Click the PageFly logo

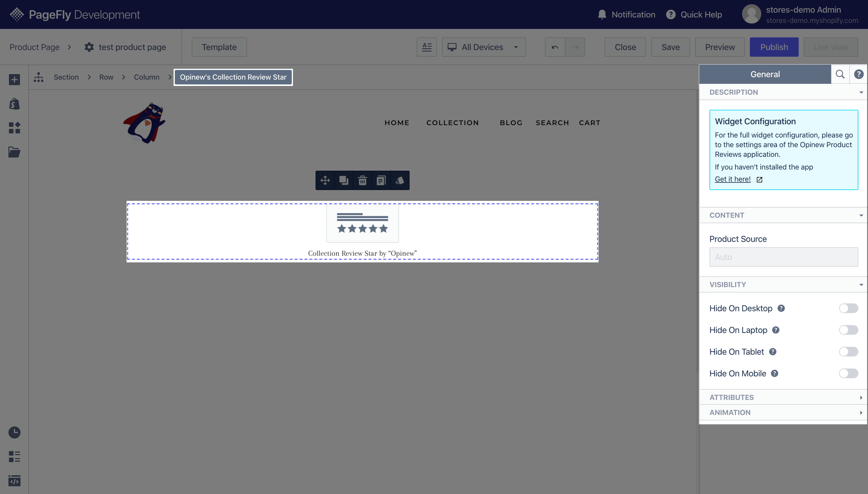click(x=17, y=14)
